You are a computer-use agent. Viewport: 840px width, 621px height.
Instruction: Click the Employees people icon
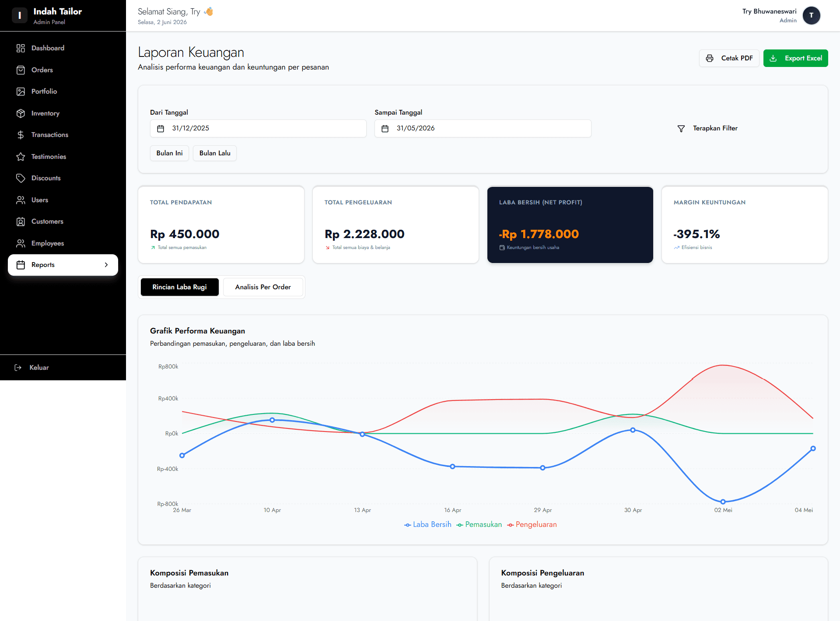click(21, 243)
